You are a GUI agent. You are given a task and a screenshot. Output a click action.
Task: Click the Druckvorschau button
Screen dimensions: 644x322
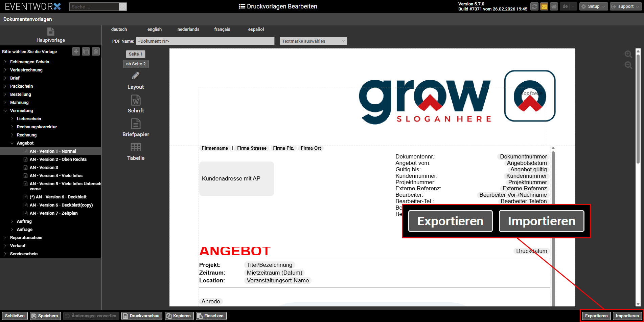click(142, 316)
